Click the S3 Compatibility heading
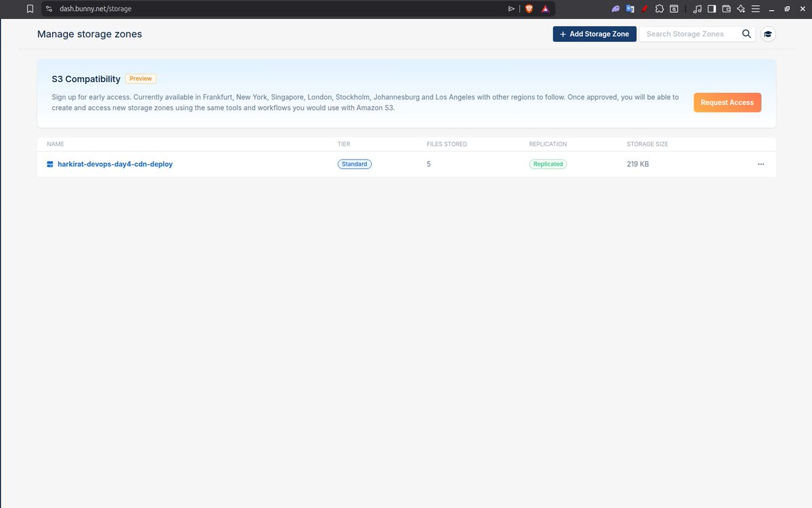812x508 pixels. 86,79
